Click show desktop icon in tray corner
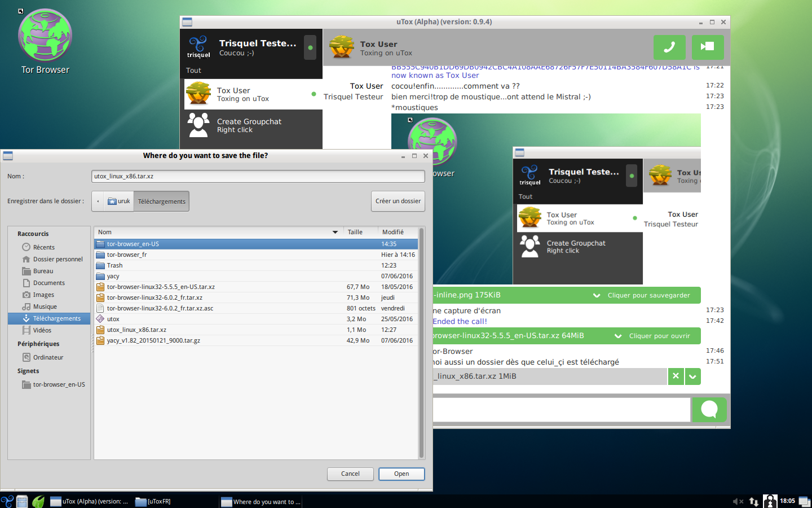 click(x=805, y=501)
